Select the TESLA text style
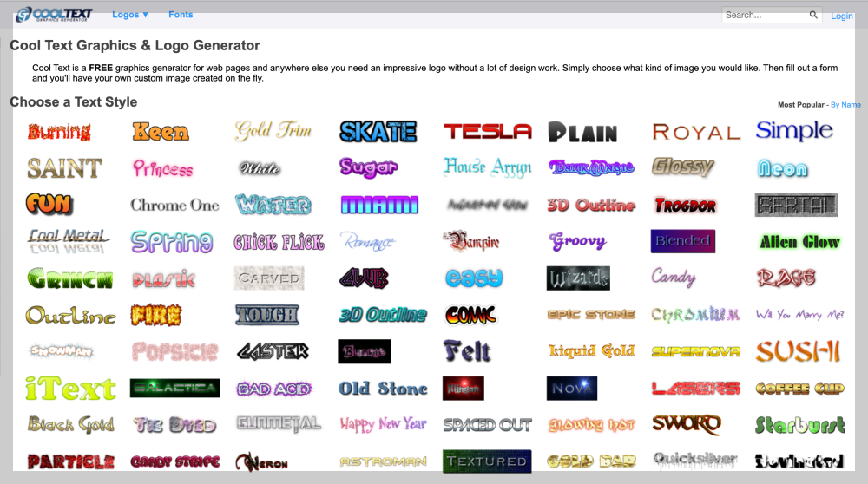The height and width of the screenshot is (484, 868). 488,131
